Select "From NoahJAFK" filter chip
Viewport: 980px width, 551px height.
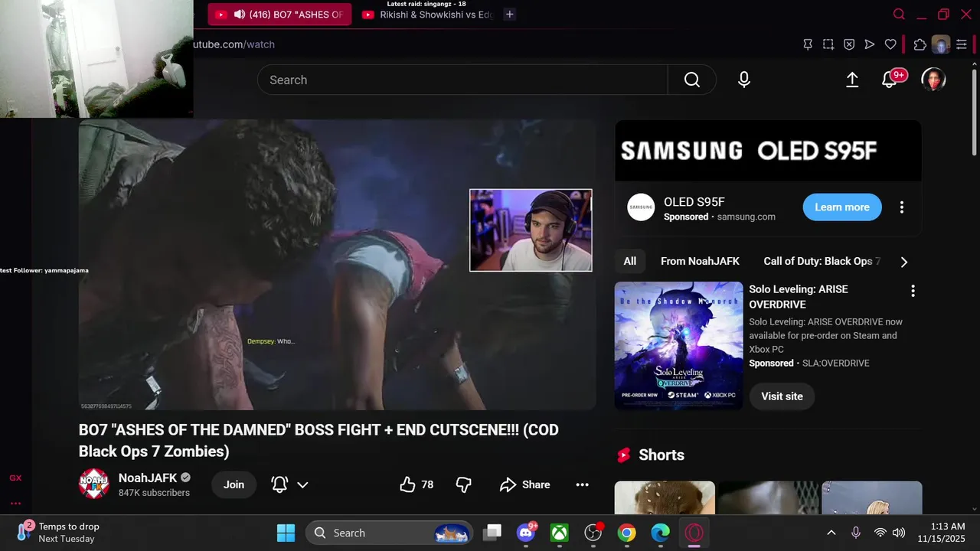click(700, 262)
